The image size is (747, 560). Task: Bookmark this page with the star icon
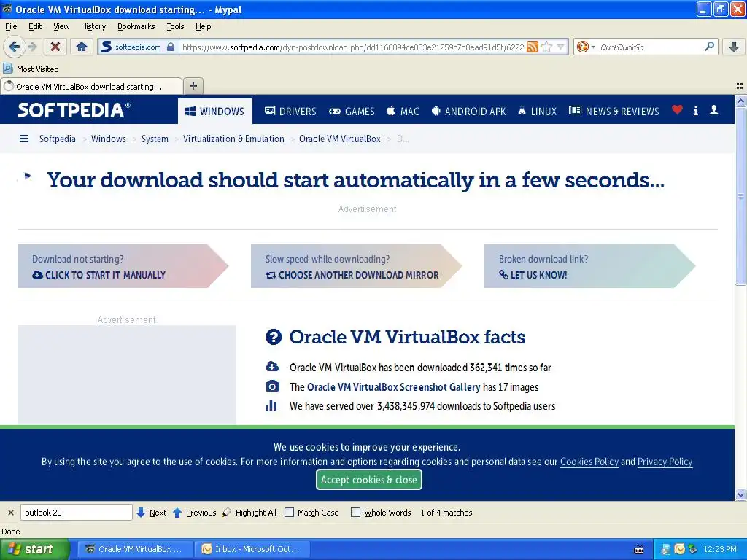(546, 47)
